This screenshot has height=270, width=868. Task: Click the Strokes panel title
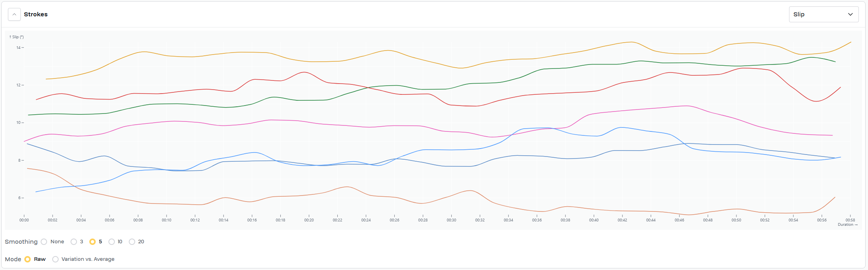tap(36, 14)
